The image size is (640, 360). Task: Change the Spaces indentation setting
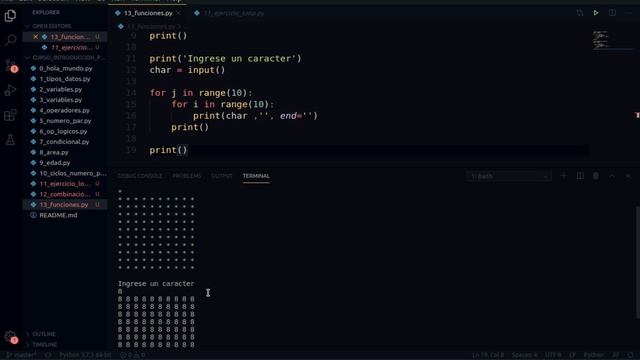524,355
